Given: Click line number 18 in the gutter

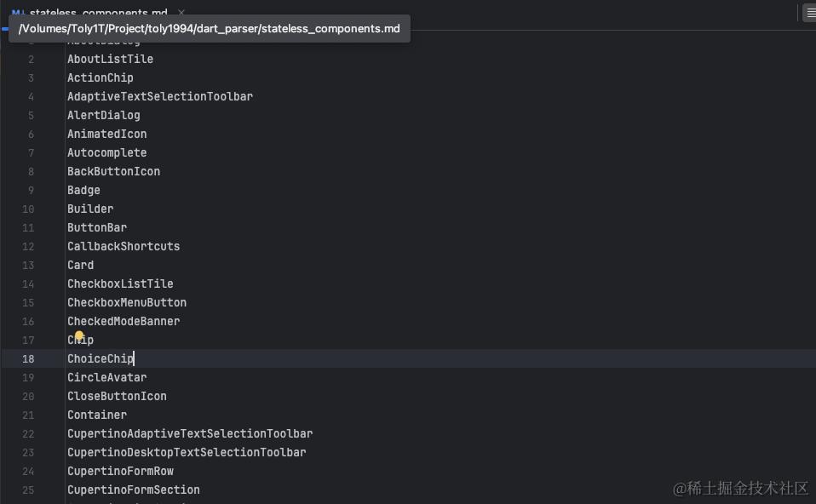Looking at the screenshot, I should click(28, 359).
